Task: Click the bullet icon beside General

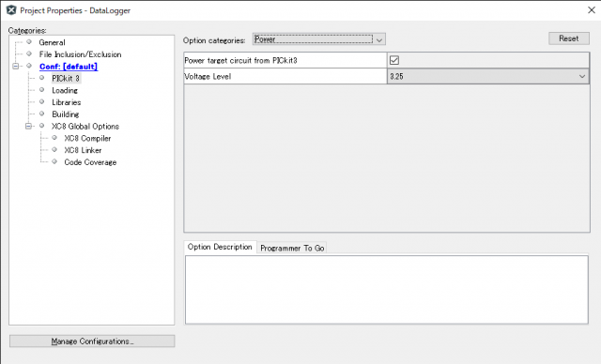Action: pos(29,41)
